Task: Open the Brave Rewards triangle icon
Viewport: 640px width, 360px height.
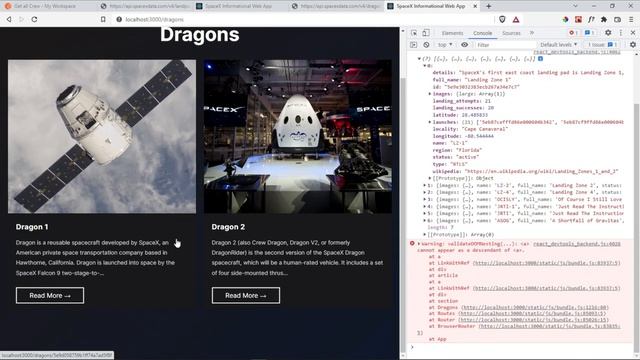Action: point(516,19)
